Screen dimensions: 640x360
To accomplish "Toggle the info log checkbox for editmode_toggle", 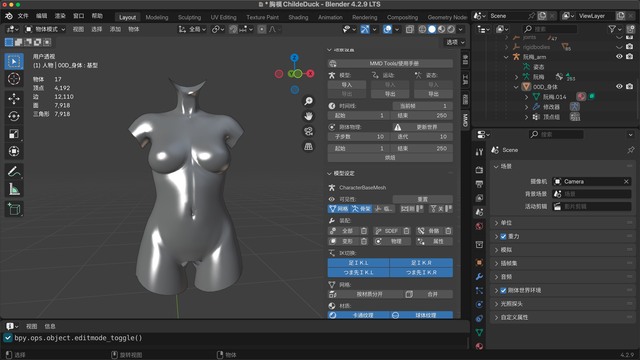I will point(8,338).
